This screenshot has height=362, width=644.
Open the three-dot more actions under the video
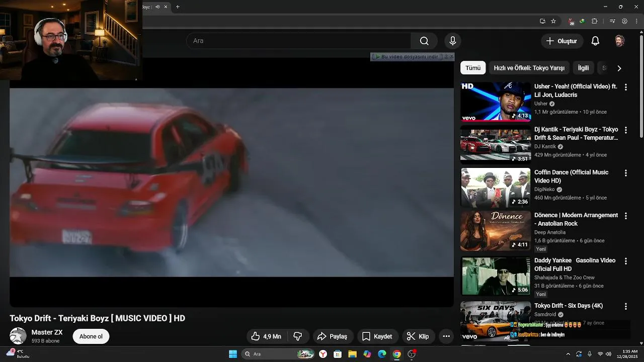446,336
